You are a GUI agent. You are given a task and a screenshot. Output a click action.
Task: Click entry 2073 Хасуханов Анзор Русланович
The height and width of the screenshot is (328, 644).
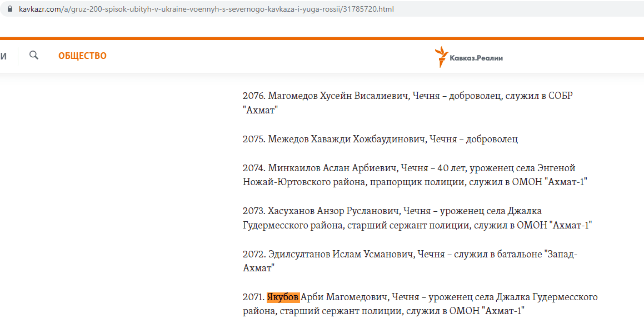tap(417, 218)
